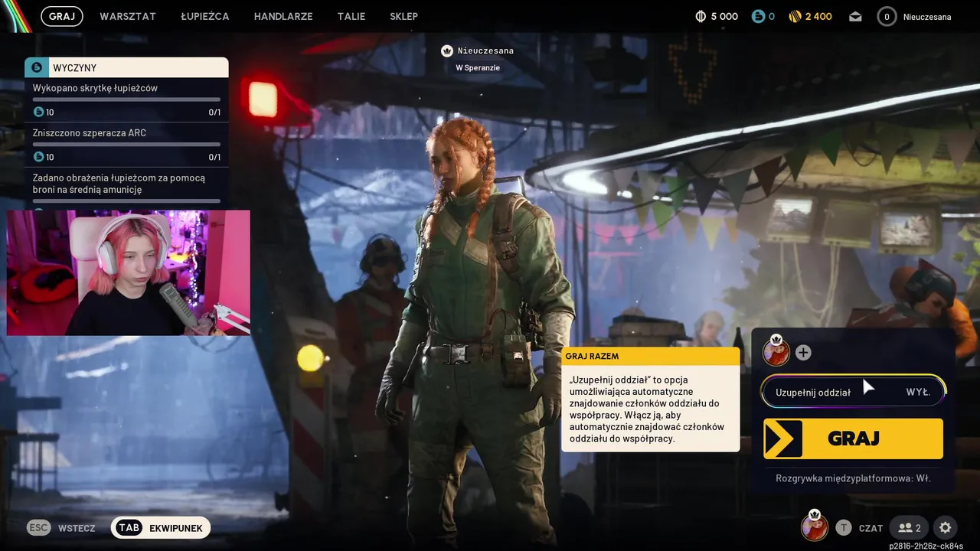Open the WYCZYNY feats panel header
980x551 pixels.
(x=126, y=67)
